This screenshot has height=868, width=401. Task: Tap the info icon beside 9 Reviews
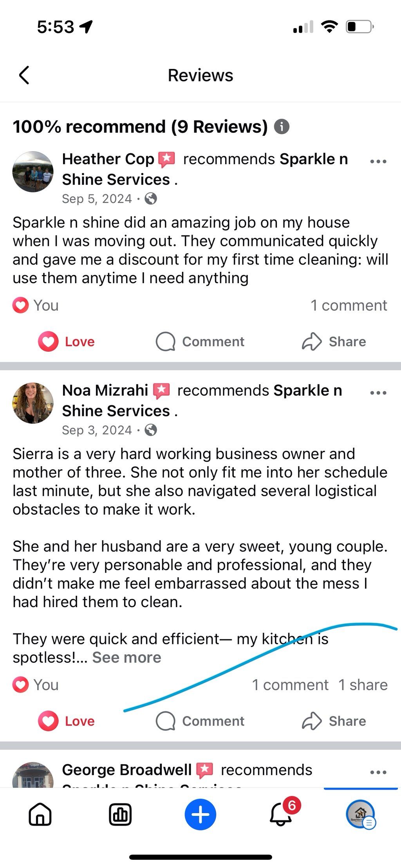(x=282, y=127)
